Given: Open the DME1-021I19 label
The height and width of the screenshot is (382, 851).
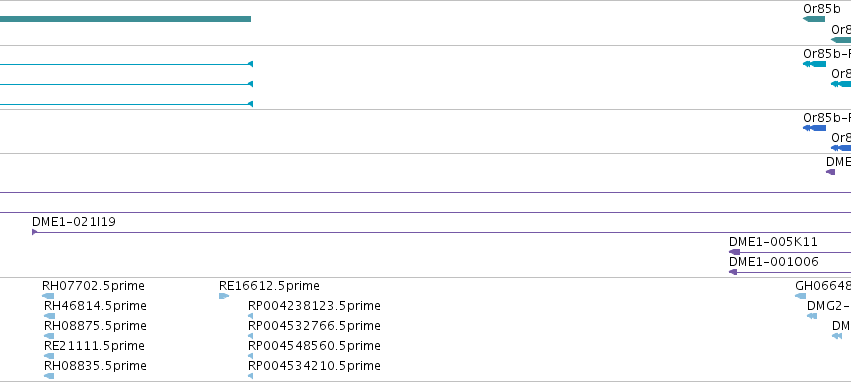Looking at the screenshot, I should pos(74,221).
